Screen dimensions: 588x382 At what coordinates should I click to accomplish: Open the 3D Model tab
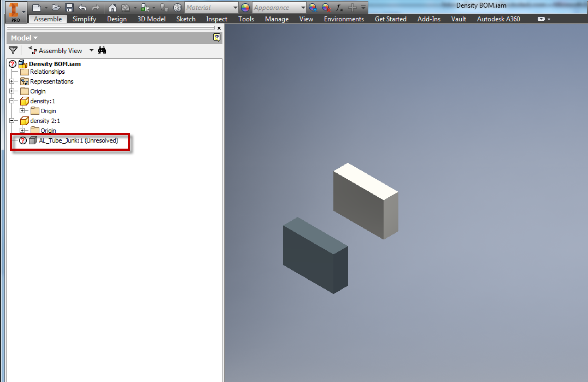(151, 19)
